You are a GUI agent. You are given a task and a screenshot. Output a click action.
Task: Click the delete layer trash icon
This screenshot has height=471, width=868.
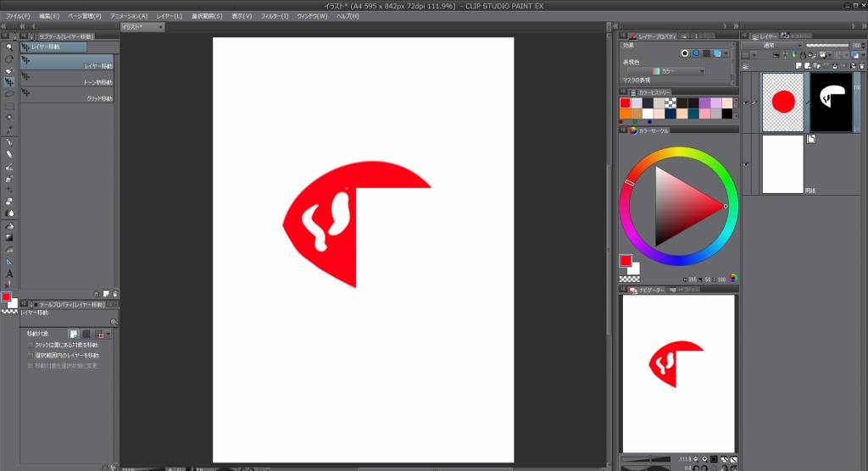[x=860, y=64]
